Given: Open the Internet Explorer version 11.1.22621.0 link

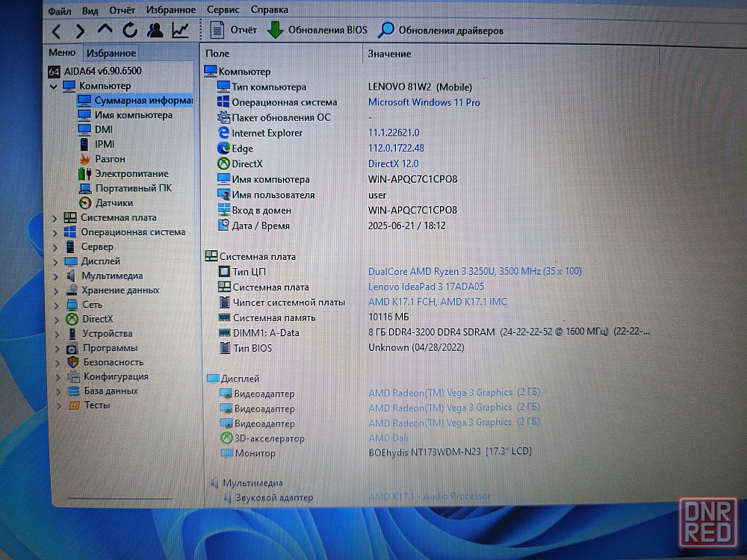Looking at the screenshot, I should pos(394,133).
